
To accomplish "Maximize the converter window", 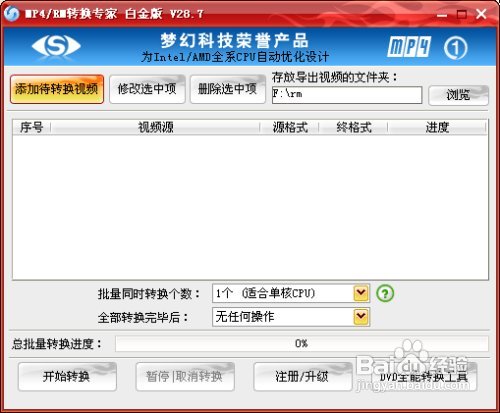I will click(x=462, y=14).
